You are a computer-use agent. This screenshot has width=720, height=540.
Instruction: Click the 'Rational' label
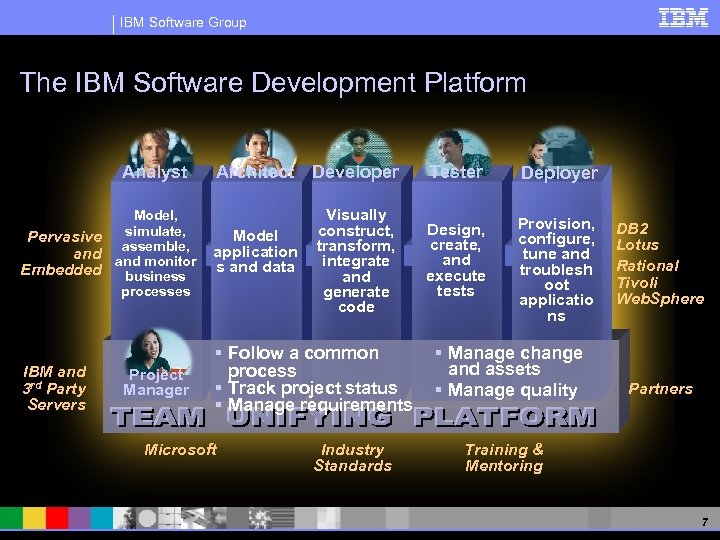pos(647,266)
